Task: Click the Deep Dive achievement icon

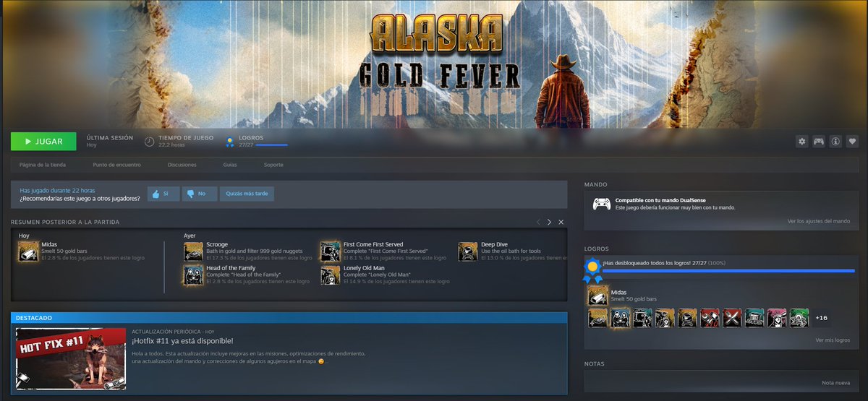Action: [x=468, y=251]
